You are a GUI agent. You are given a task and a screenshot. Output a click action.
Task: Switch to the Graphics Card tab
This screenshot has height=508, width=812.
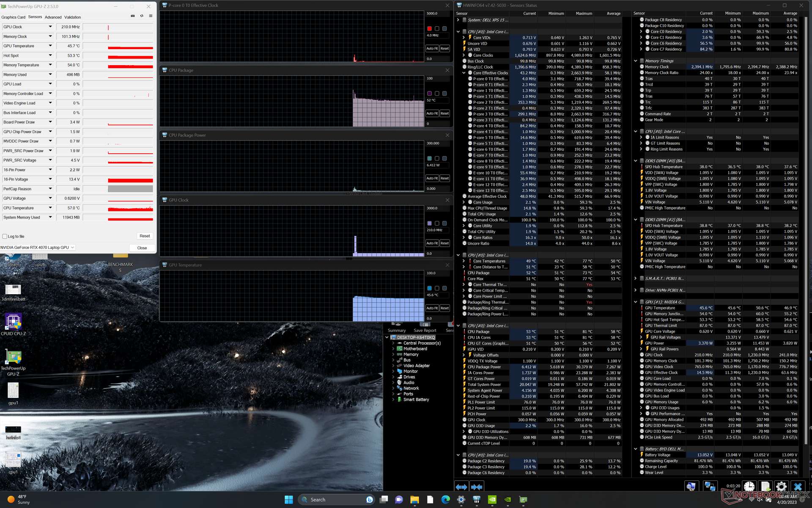click(x=14, y=17)
